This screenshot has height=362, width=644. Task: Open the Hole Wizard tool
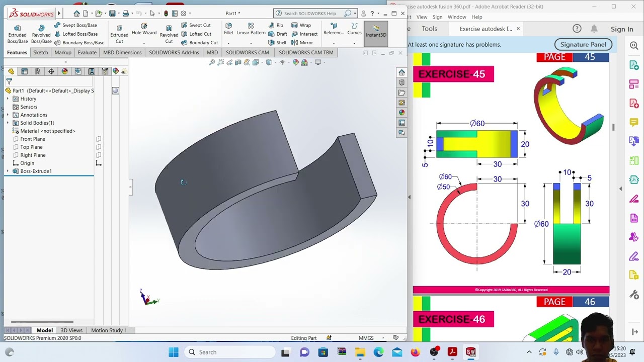coord(144,29)
